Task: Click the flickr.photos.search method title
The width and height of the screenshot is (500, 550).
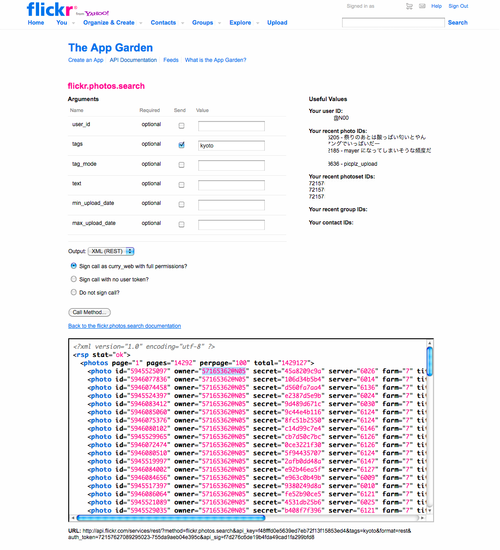Action: coord(106,86)
